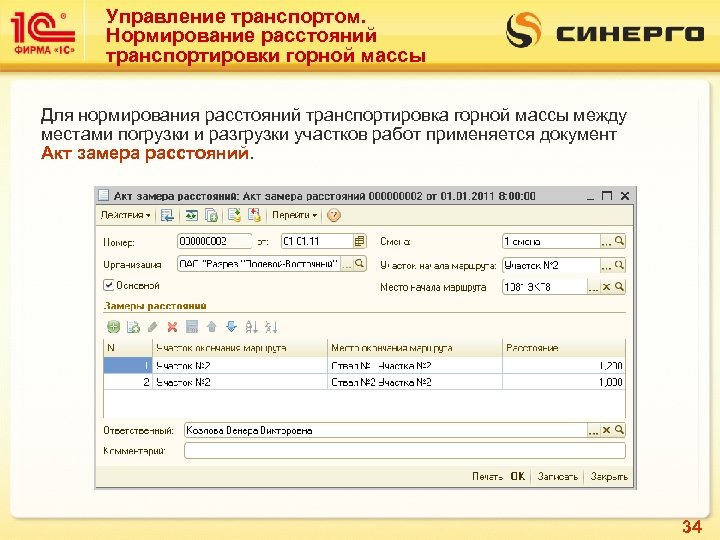Image resolution: width=720 pixels, height=540 pixels.
Task: Click the post document toolbar icon
Action: pyautogui.click(x=234, y=215)
